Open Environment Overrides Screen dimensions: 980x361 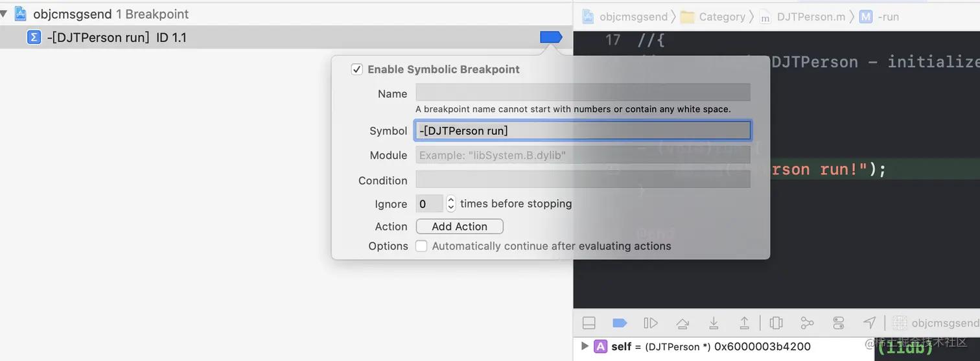pos(839,323)
